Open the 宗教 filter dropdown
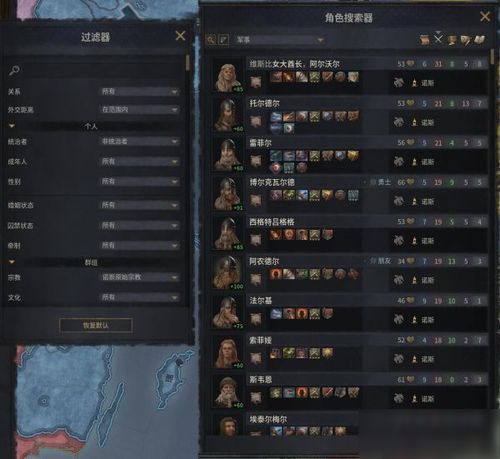Viewport: 500px width, 459px height. click(x=139, y=277)
